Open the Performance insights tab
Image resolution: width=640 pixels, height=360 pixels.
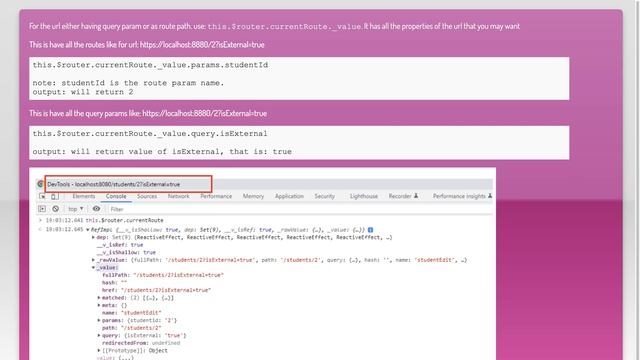462,196
